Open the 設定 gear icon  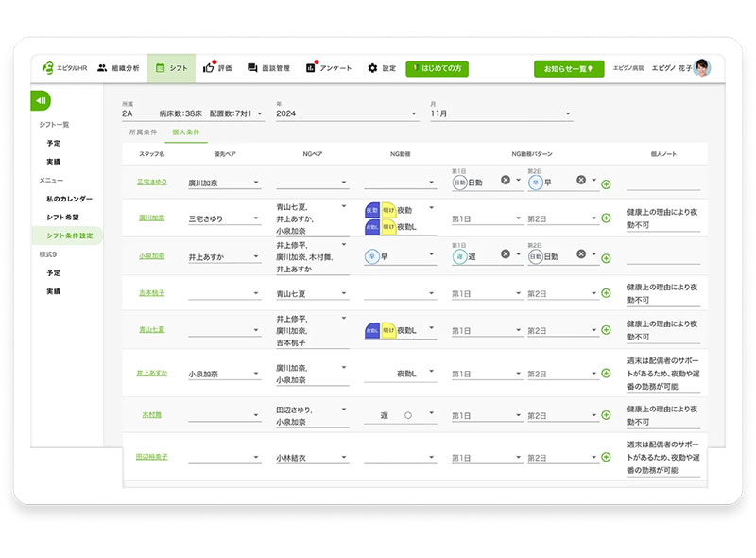(372, 68)
